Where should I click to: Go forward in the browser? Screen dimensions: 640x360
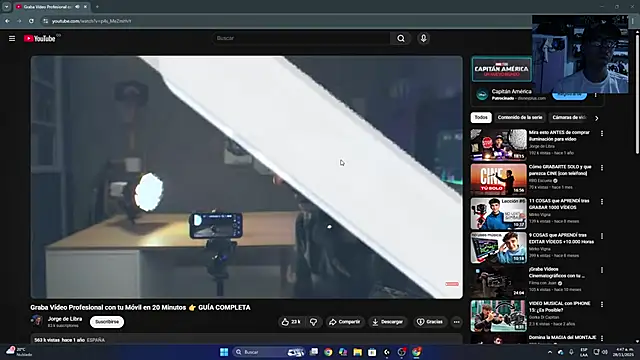(19, 21)
